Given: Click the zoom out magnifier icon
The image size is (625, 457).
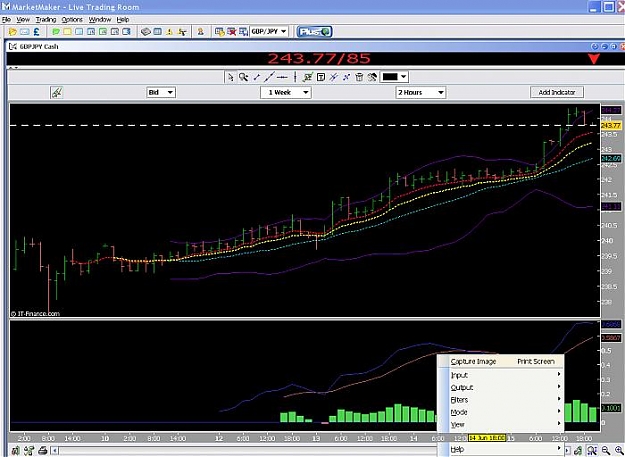Looking at the screenshot, I should click(606, 451).
